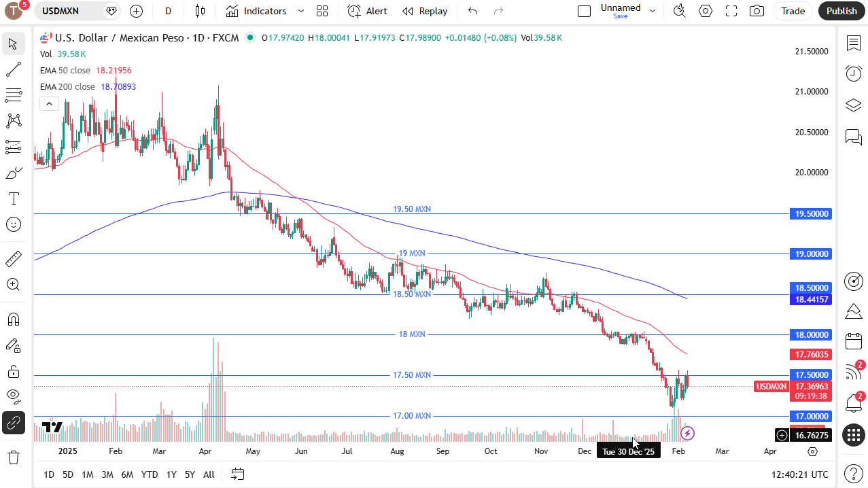Select the text annotation tool
Image resolution: width=868 pixels, height=488 pixels.
coord(13,198)
